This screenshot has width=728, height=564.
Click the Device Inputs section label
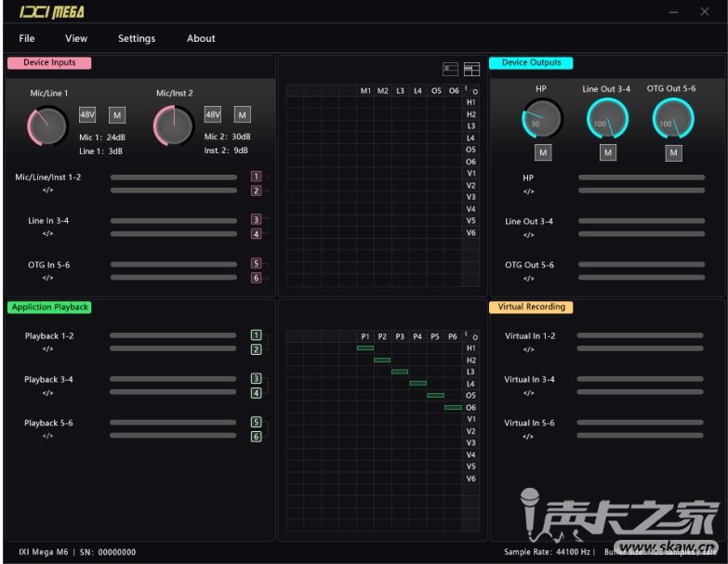(x=49, y=62)
